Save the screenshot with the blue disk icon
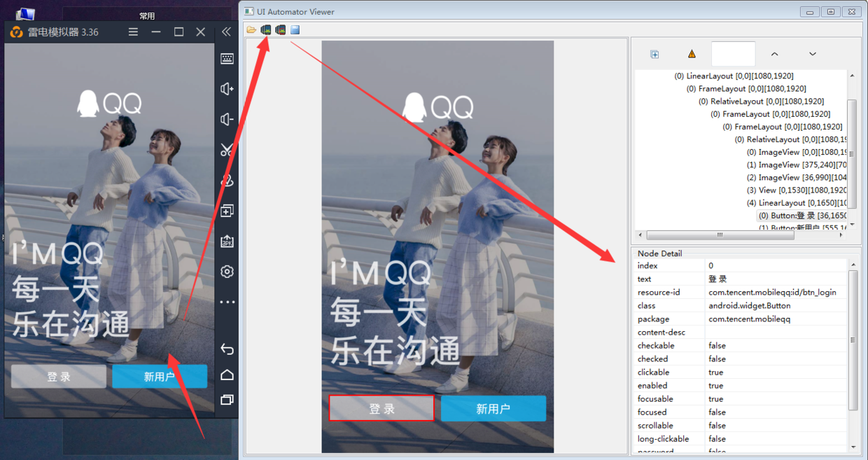This screenshot has height=460, width=868. pos(295,29)
